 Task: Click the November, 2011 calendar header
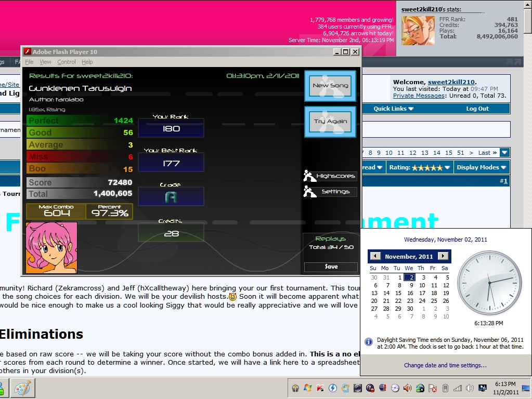click(x=409, y=257)
